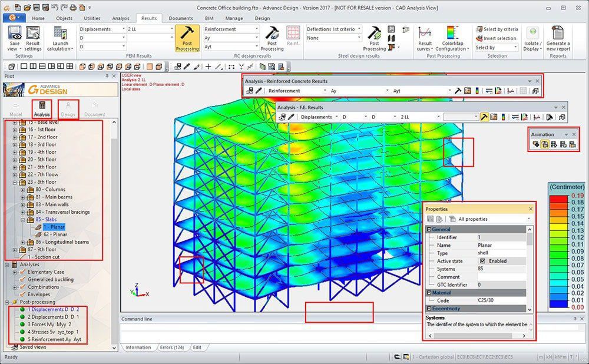Enable the Analysis mode in the Pilot
Viewport: 589px width, 364px height.
click(41, 108)
